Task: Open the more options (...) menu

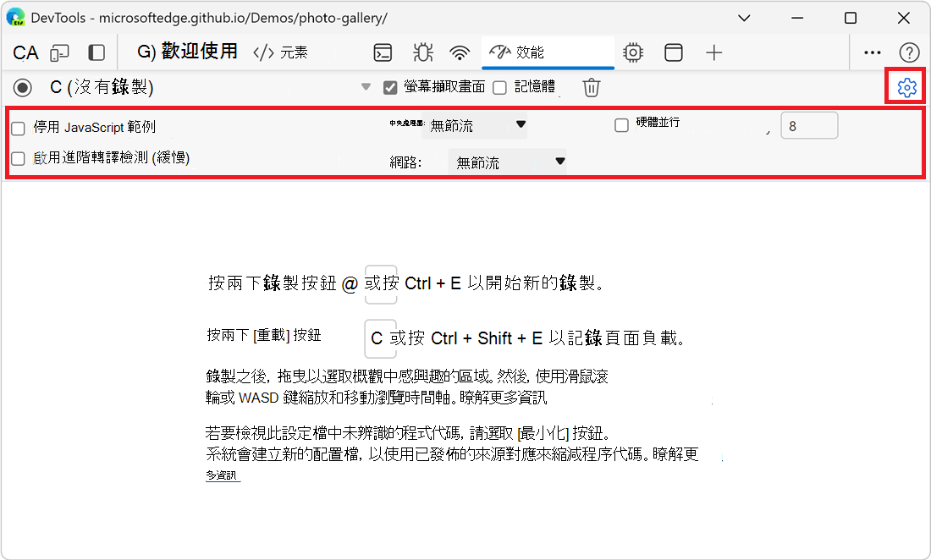Action: pyautogui.click(x=872, y=52)
